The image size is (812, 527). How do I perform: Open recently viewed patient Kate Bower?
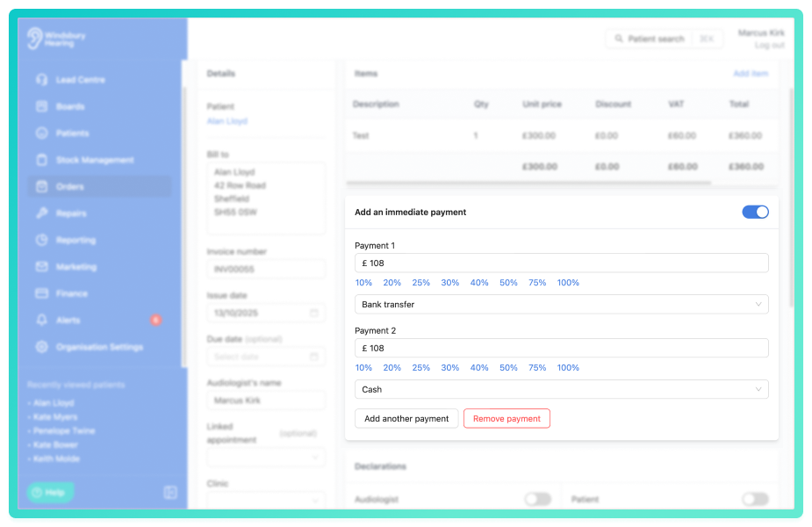click(55, 444)
